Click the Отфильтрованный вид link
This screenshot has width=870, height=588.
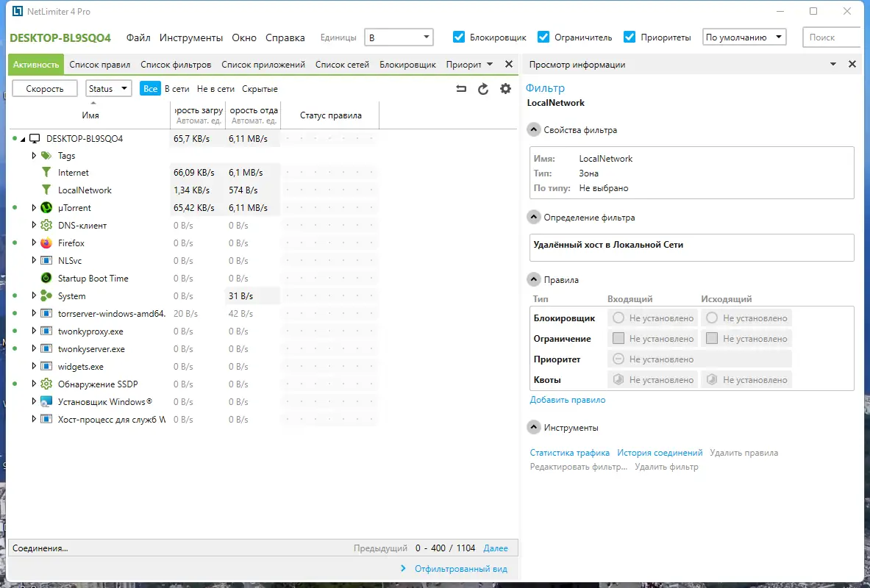point(460,569)
